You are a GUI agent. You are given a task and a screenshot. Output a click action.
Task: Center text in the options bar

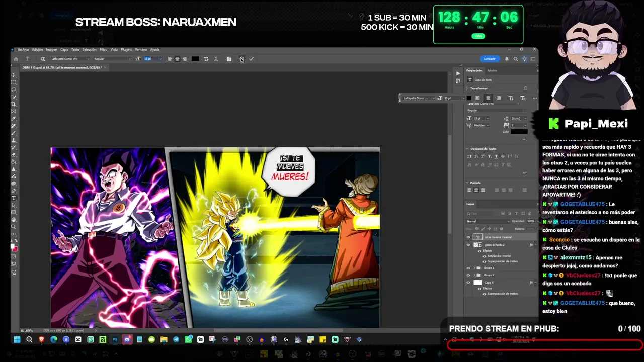(x=177, y=59)
